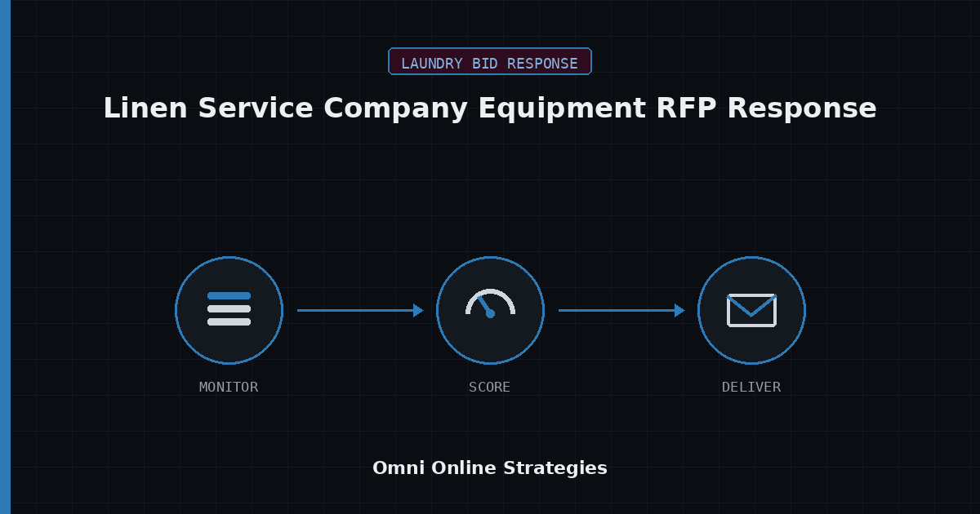
Task: Click the MONITOR label
Action: click(x=229, y=387)
